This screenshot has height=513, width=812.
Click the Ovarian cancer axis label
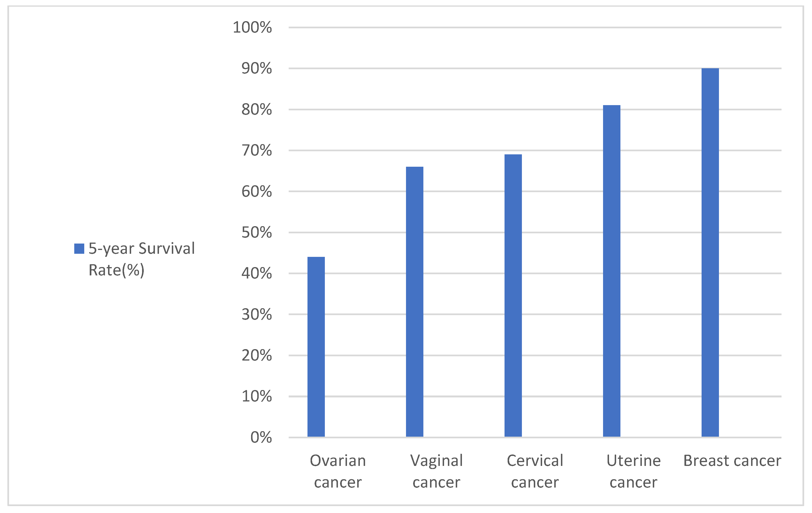click(x=337, y=471)
